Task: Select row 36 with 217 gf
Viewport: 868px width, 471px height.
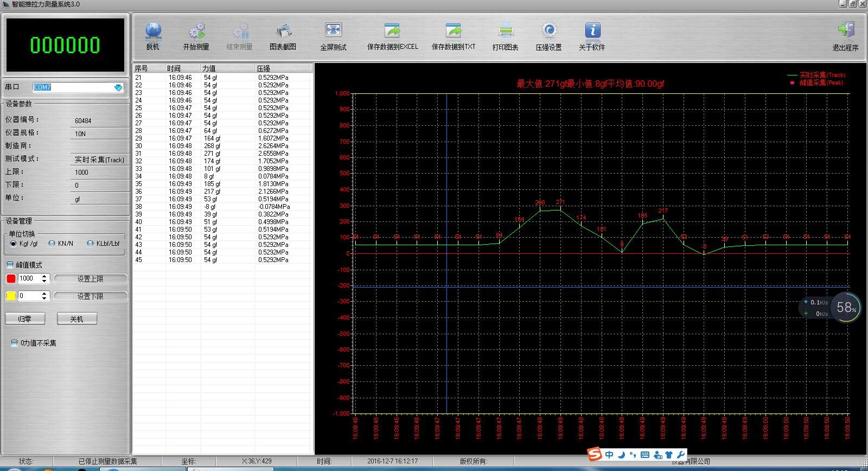Action: (222, 192)
